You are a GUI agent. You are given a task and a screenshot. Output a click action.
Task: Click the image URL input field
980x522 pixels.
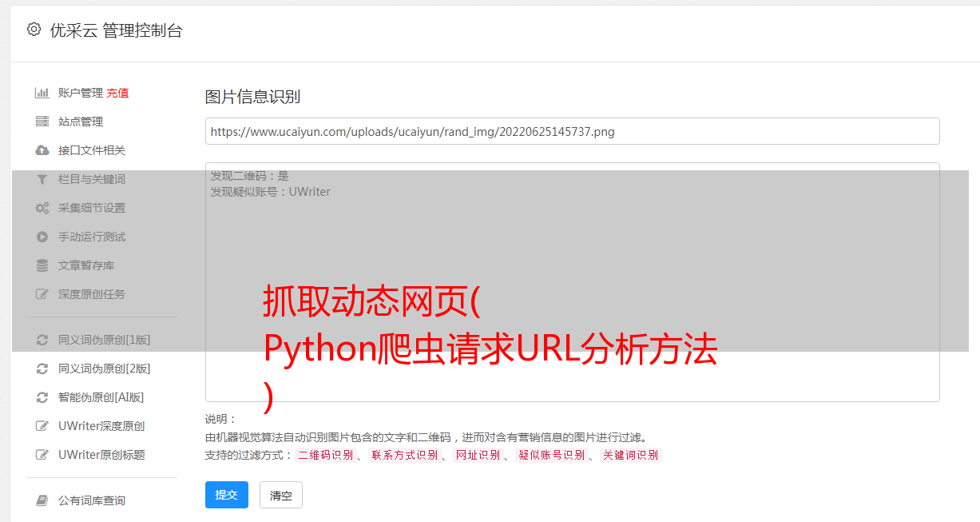pyautogui.click(x=572, y=131)
